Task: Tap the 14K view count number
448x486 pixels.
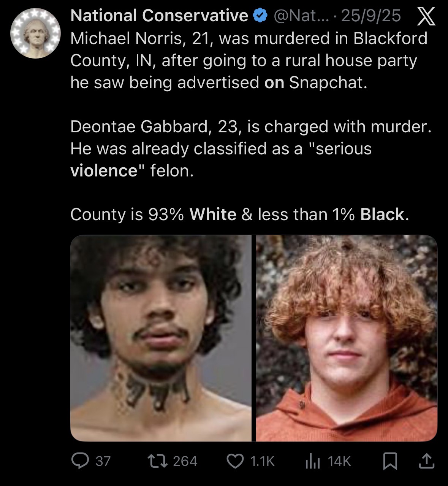Action: click(339, 461)
